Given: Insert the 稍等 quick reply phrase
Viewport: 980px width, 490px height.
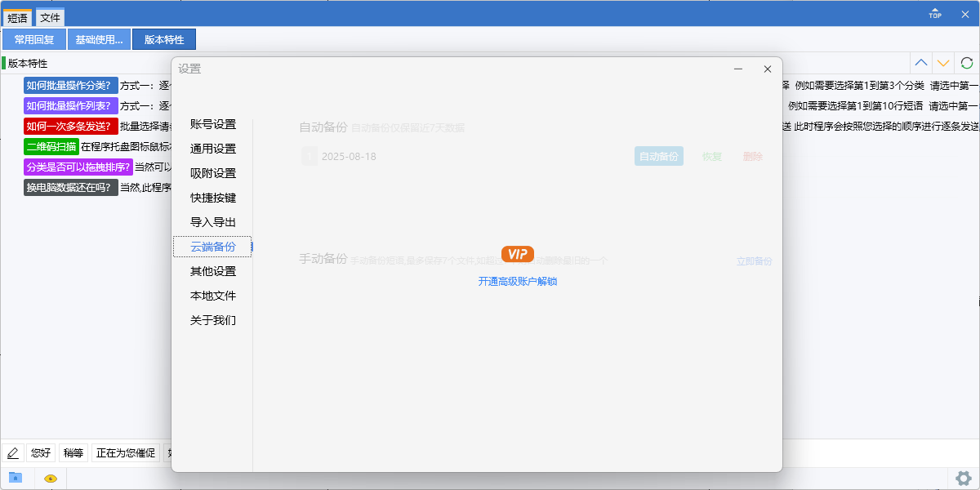Looking at the screenshot, I should [x=73, y=452].
